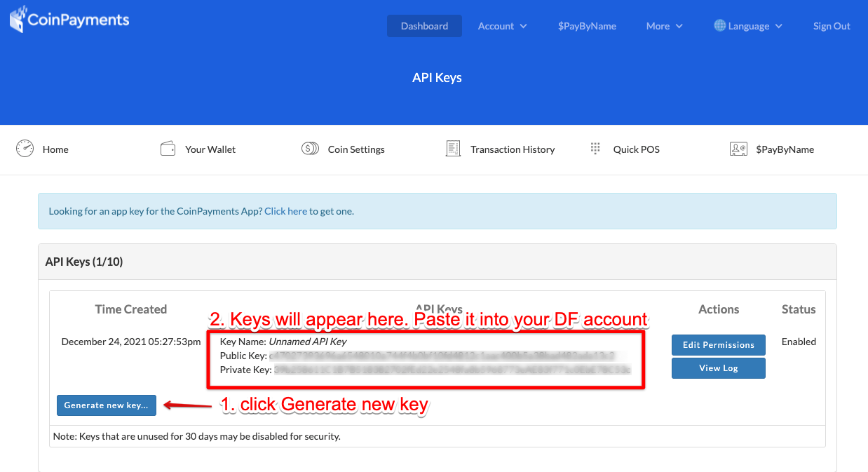Select the Quick POS keypad icon

[x=595, y=149]
